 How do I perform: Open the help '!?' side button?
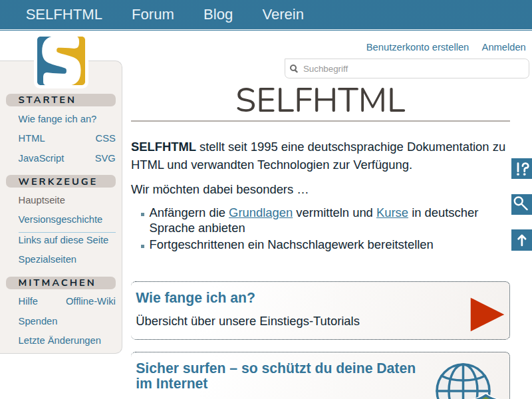(x=522, y=169)
